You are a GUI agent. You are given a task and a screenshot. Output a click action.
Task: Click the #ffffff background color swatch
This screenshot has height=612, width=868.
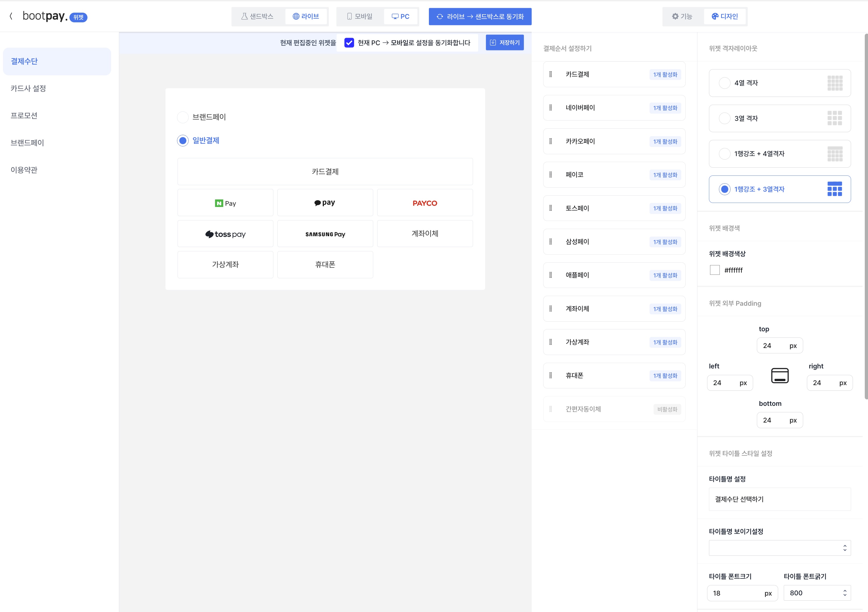tap(715, 270)
